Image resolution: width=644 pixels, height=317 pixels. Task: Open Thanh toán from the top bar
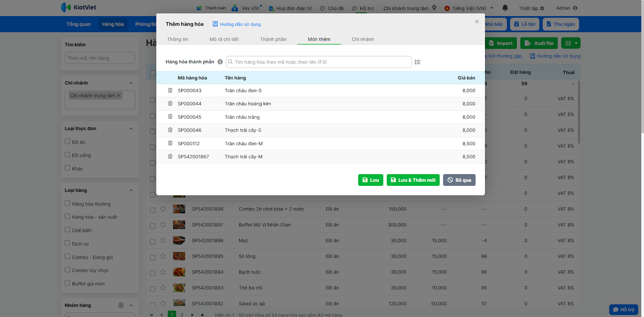(211, 8)
